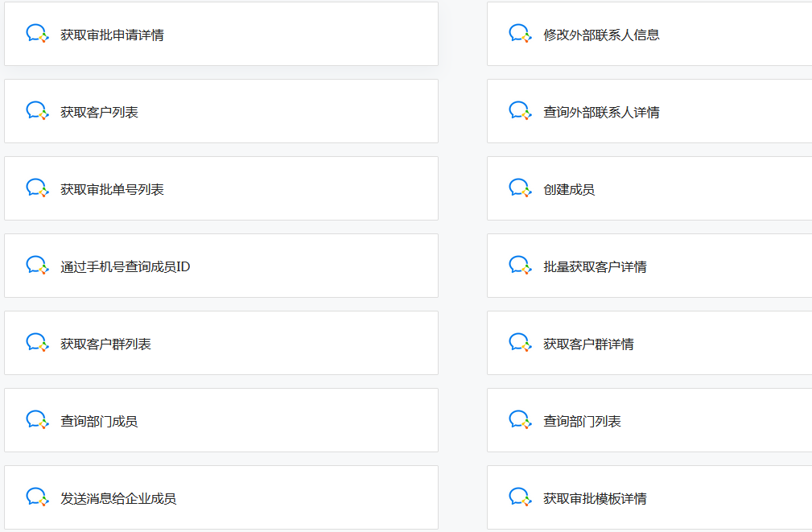Choose the 发送消息给企业成员 action label

pos(118,498)
